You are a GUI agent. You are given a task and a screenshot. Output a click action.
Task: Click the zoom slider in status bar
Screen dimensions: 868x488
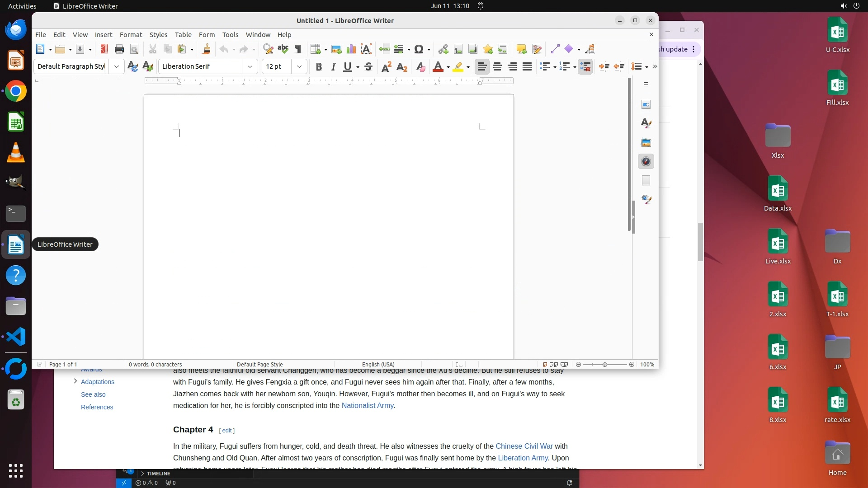[x=605, y=365]
